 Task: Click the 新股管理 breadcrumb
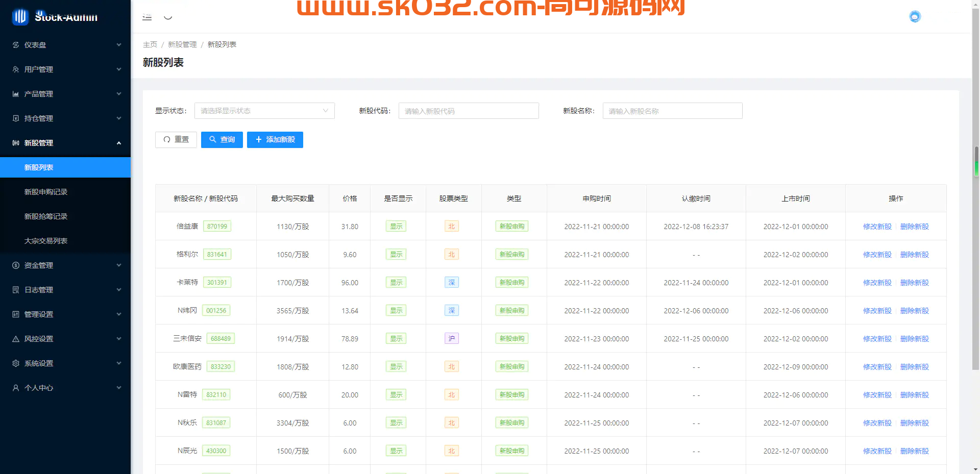(x=182, y=44)
